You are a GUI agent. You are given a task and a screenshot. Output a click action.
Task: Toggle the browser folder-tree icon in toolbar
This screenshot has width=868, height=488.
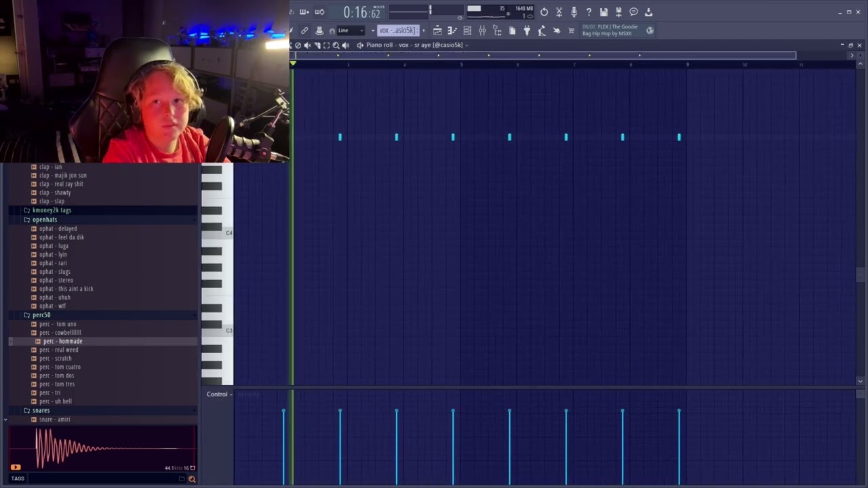click(x=497, y=30)
